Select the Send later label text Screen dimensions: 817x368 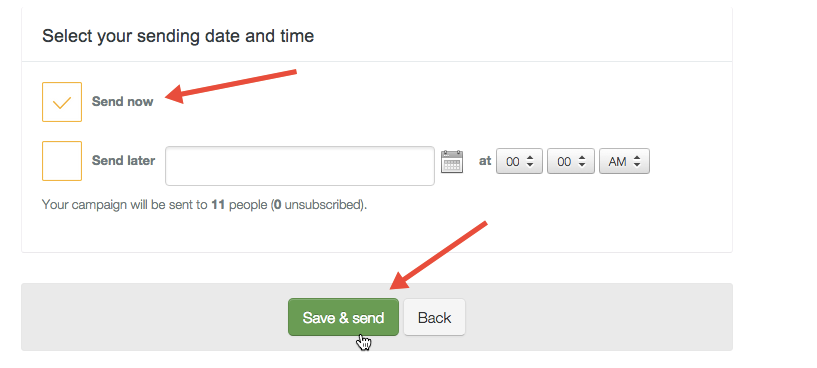pyautogui.click(x=123, y=161)
